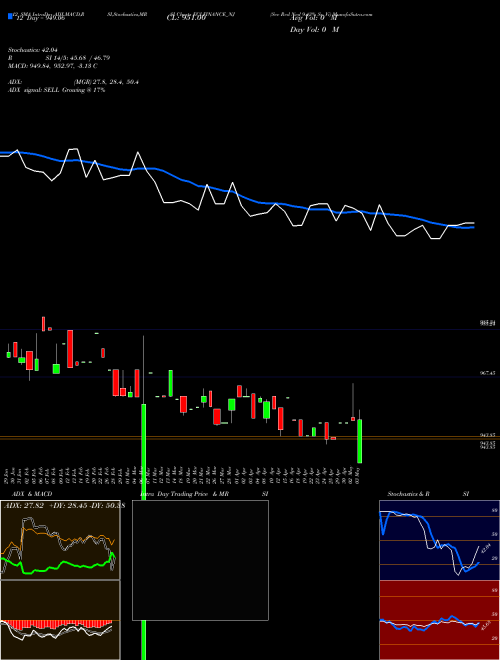
Task: Click the tall green volume spike bar
Action: tap(144, 532)
